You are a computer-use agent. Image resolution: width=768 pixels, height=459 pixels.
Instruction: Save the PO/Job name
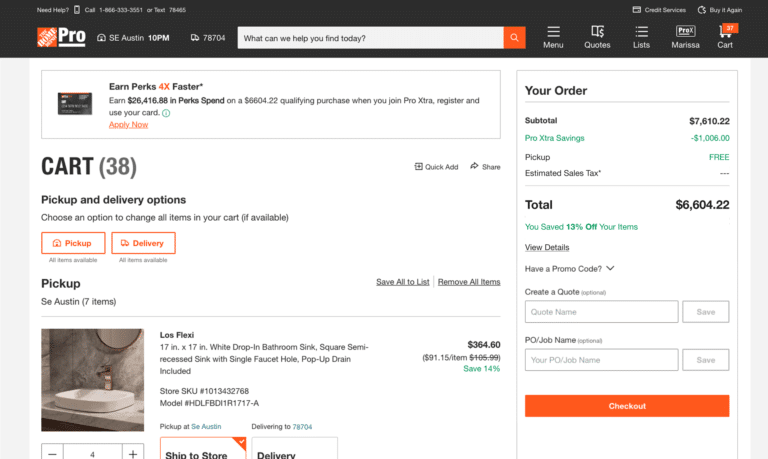(x=705, y=360)
